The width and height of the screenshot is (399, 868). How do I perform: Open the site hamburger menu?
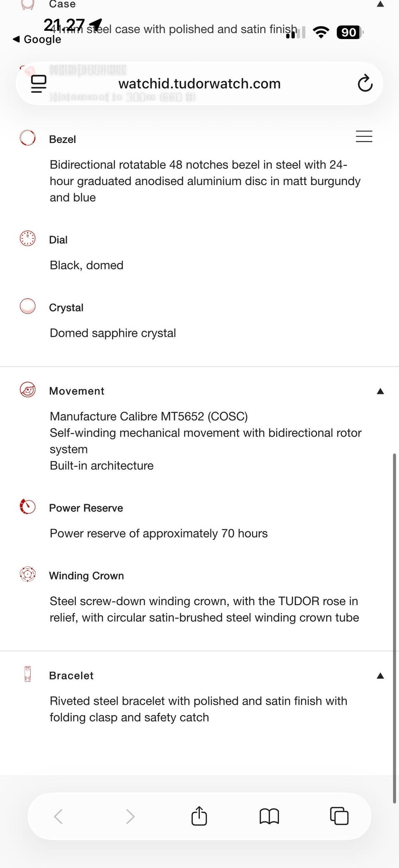click(364, 136)
